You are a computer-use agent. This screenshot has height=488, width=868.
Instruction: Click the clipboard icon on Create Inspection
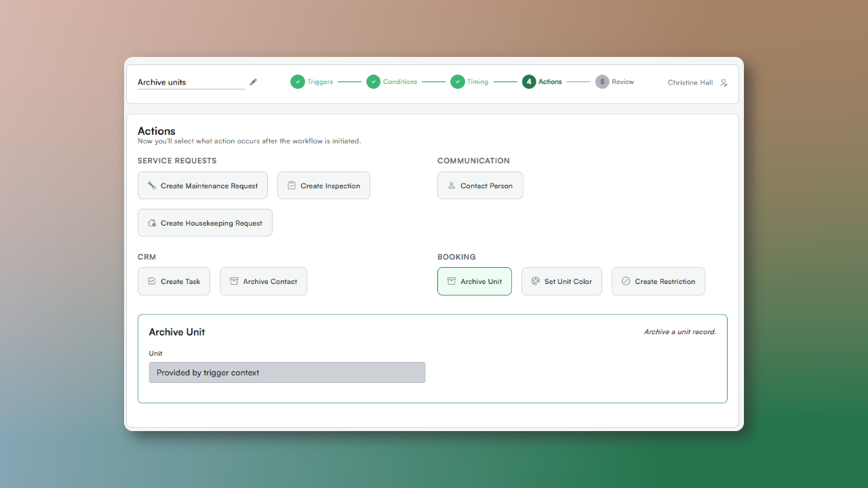292,186
